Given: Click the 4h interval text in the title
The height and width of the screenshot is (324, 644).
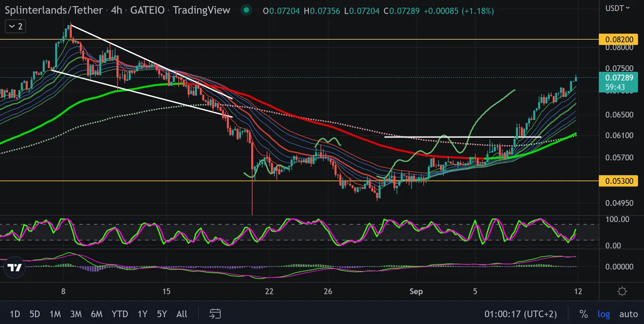Looking at the screenshot, I should pyautogui.click(x=117, y=10).
